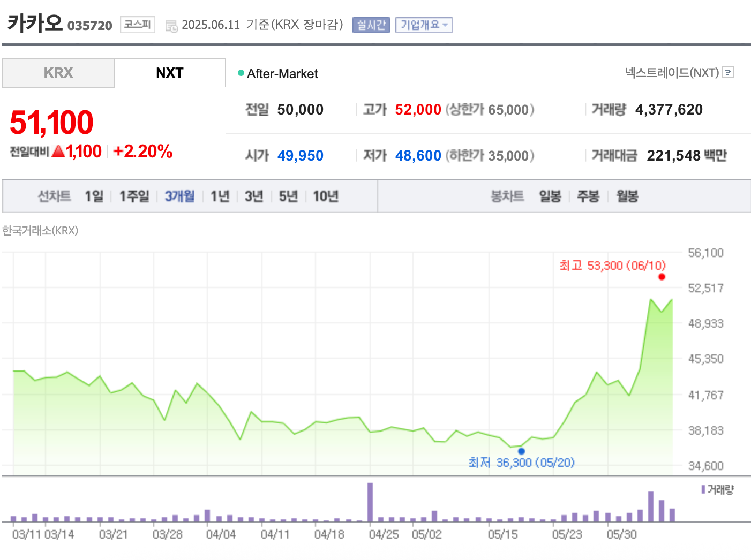Click the Nextrade (NXT) info icon
751x560 pixels.
tap(727, 72)
